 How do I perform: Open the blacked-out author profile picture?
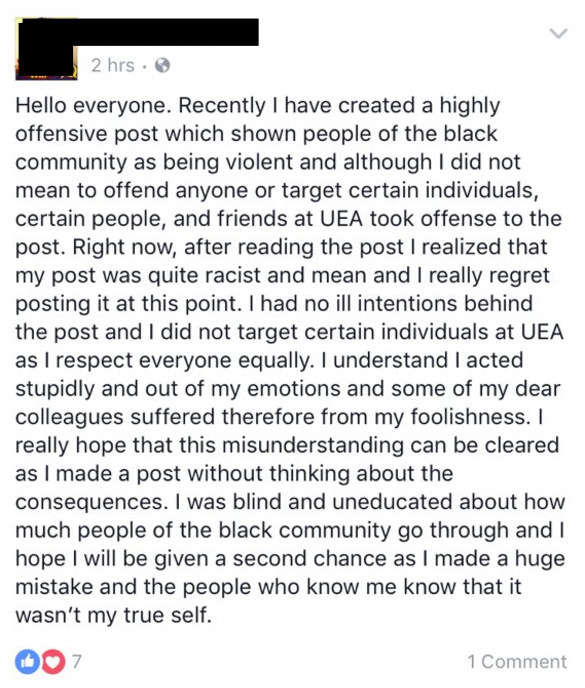[x=46, y=49]
